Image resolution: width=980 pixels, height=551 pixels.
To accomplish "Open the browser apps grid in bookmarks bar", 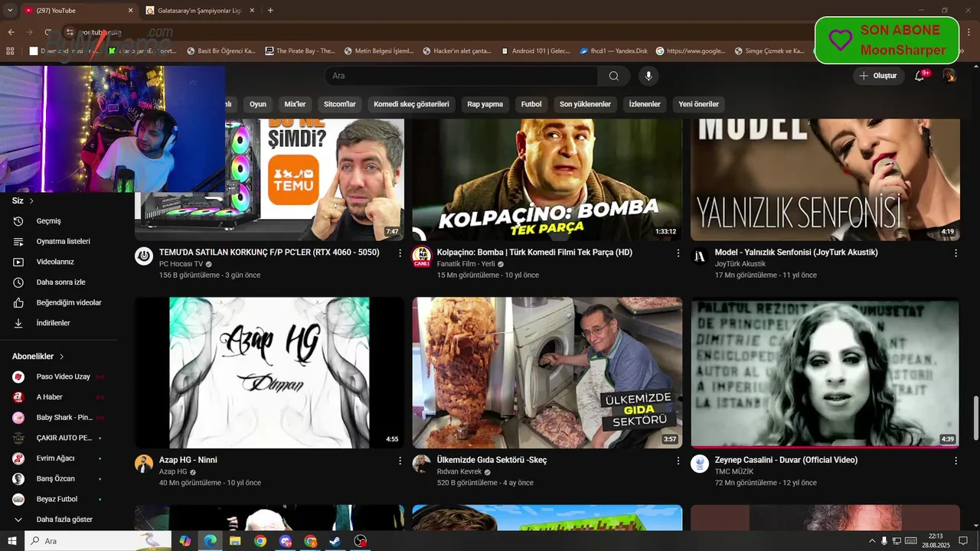I will tap(10, 51).
